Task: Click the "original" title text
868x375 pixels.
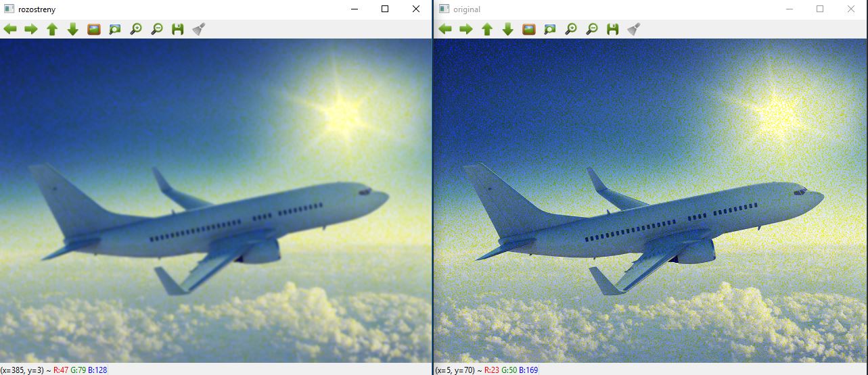Action: point(466,9)
